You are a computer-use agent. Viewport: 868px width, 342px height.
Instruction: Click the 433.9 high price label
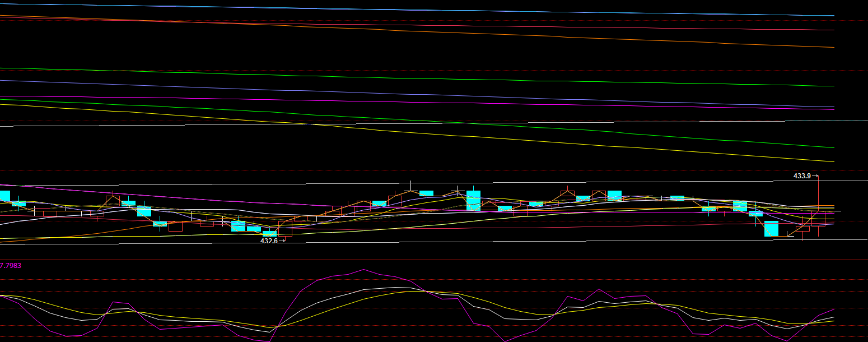802,176
